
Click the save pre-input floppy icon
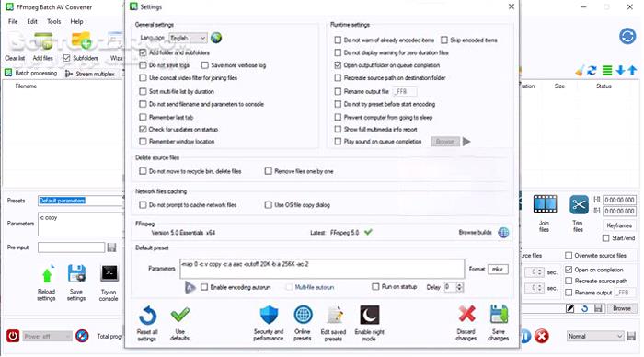pyautogui.click(x=111, y=248)
